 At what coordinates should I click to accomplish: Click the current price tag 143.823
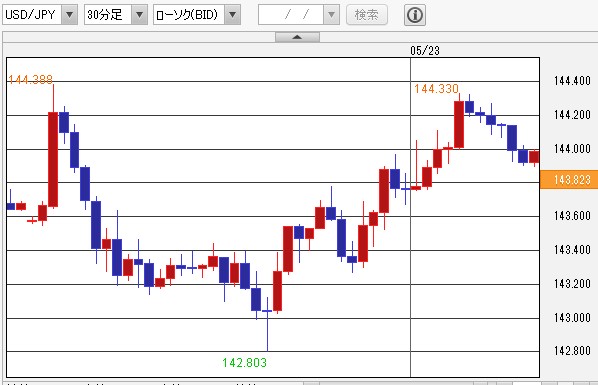click(x=569, y=179)
